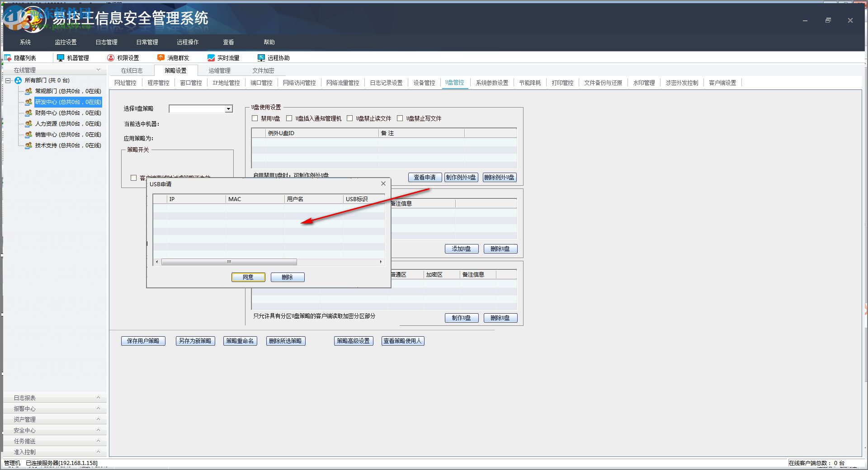Click the 所有部门 root node icon
Viewport: 868px width, 470px height.
18,80
